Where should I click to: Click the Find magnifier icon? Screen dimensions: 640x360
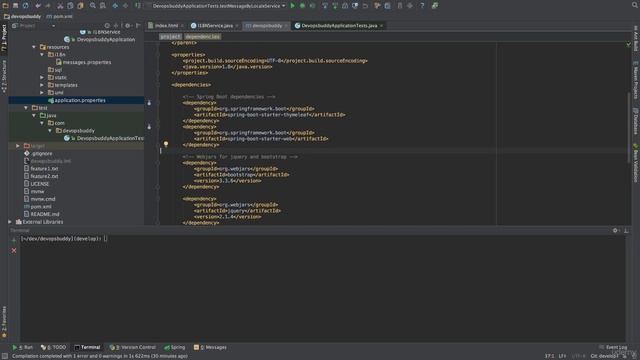[93, 6]
